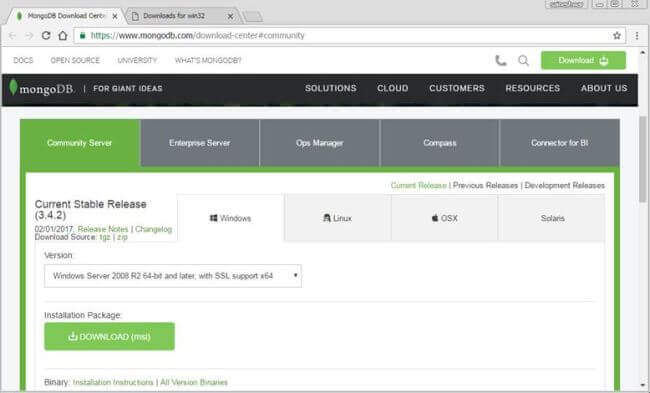Select OSX platform tab

point(444,218)
